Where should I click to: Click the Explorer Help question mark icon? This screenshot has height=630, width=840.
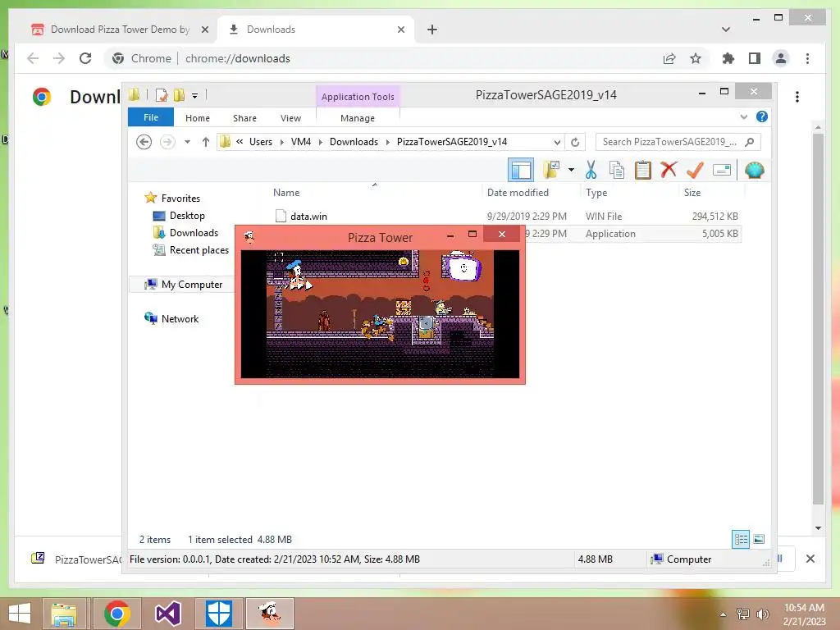pos(761,116)
